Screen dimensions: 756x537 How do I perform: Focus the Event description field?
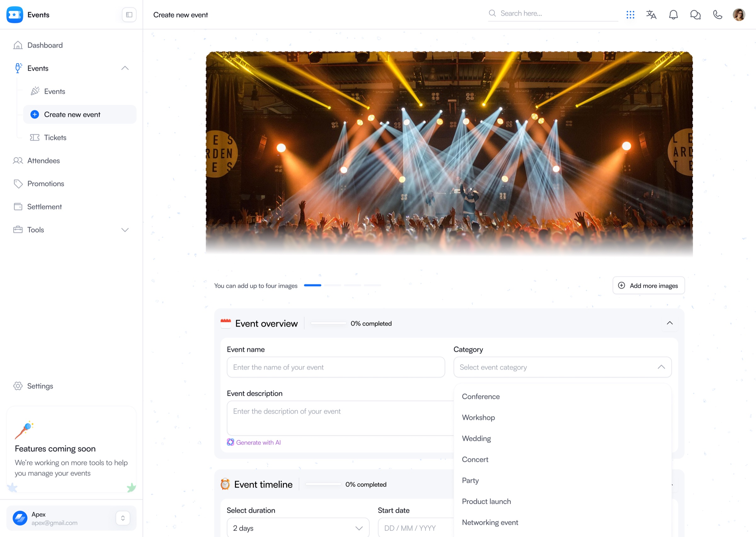(x=340, y=418)
